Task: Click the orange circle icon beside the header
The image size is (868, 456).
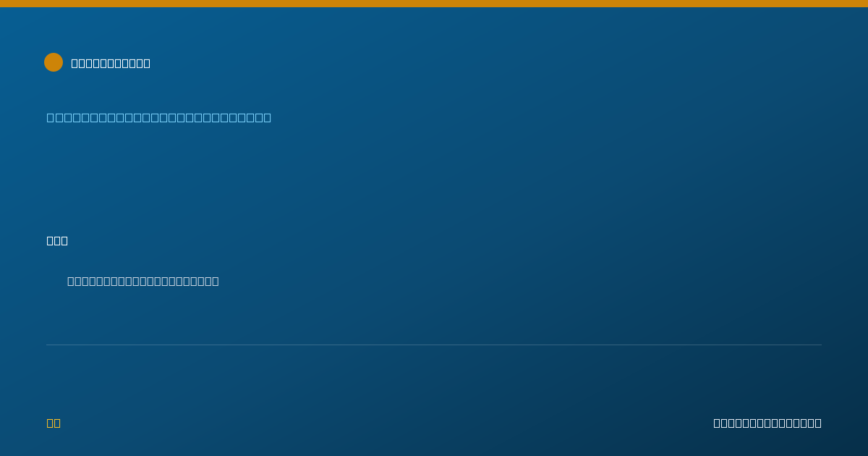Action: click(x=54, y=62)
